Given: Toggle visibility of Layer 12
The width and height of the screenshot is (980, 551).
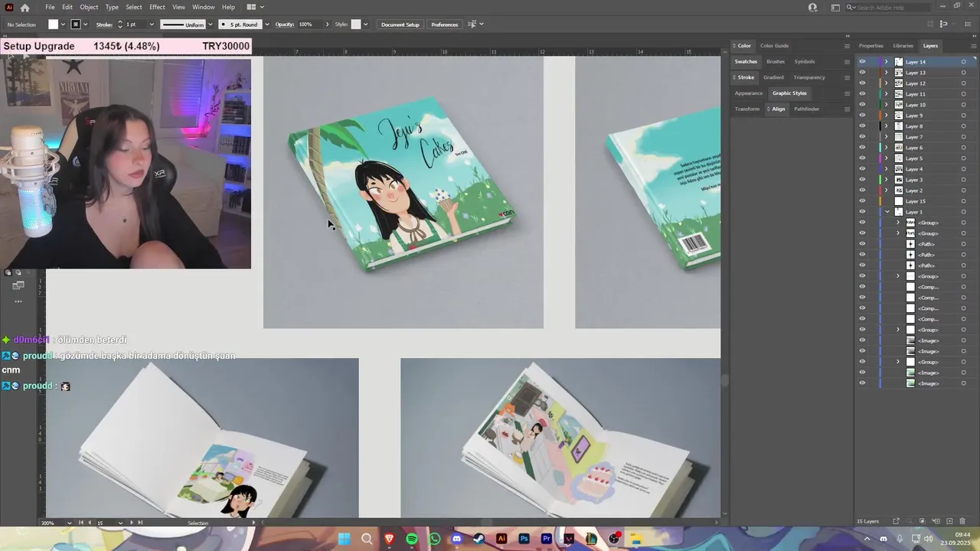Looking at the screenshot, I should (862, 83).
